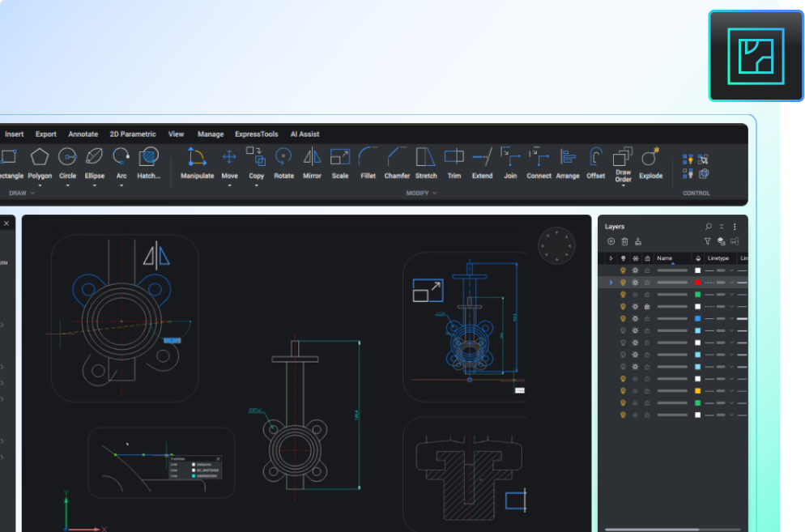The height and width of the screenshot is (532, 805).
Task: Open the Arrange tool
Action: pos(568,164)
